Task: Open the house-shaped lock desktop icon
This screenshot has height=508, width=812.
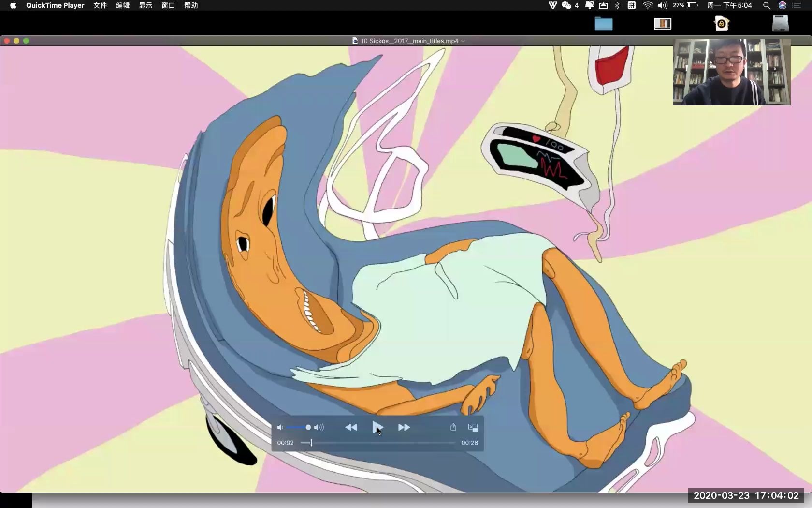Action: (722, 23)
